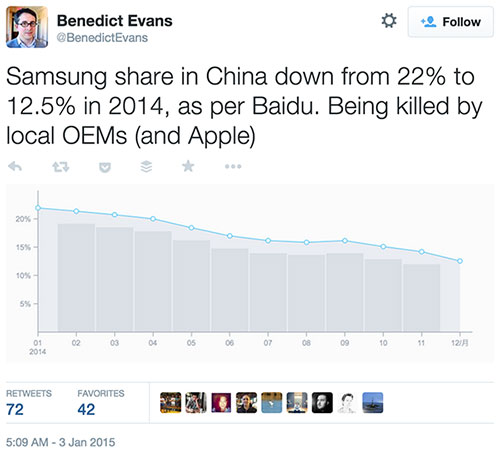Screen dimensions: 500x455
Task: Click the Buffer stacked layers icon
Action: coord(146,166)
